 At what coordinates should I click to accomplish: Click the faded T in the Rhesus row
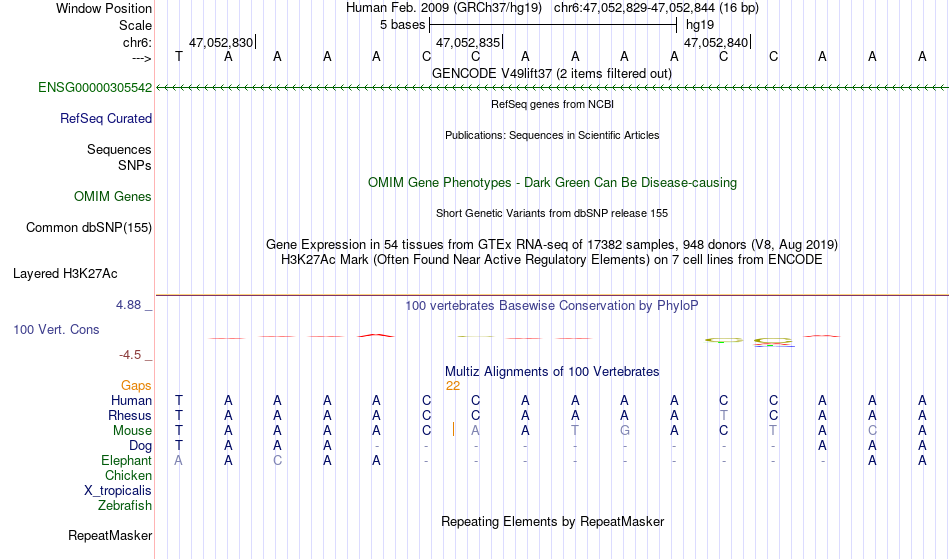[723, 415]
